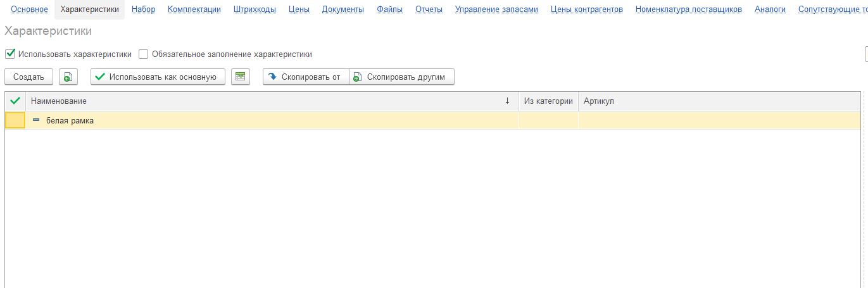Open the Номенклатура поставщиков tab
The image size is (868, 288).
coord(688,9)
